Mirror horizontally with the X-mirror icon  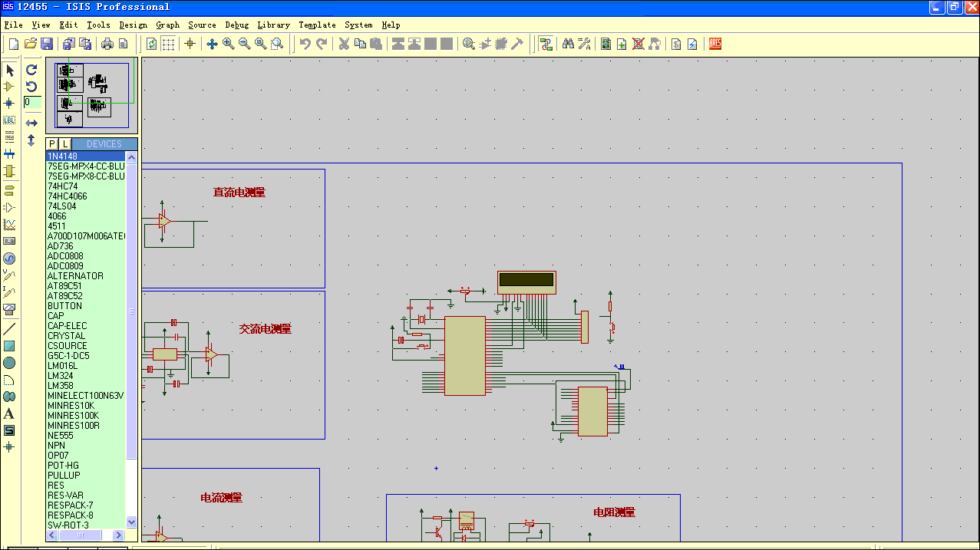tap(31, 123)
